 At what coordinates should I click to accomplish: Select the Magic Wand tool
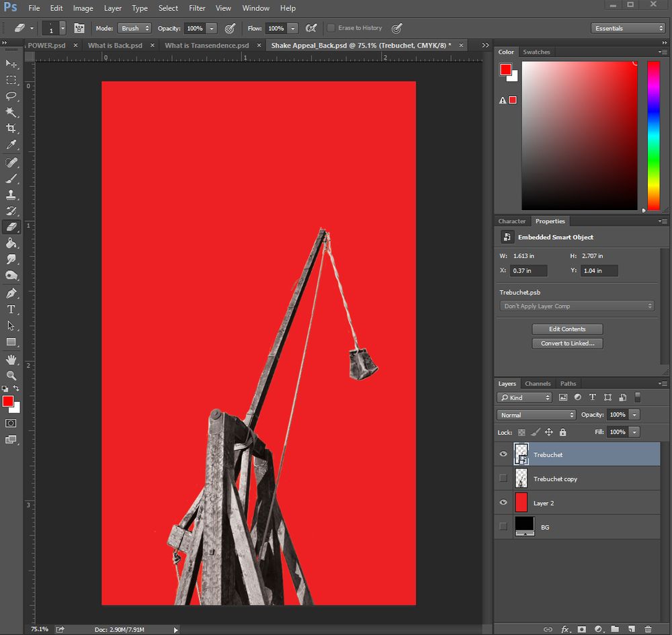[11, 112]
